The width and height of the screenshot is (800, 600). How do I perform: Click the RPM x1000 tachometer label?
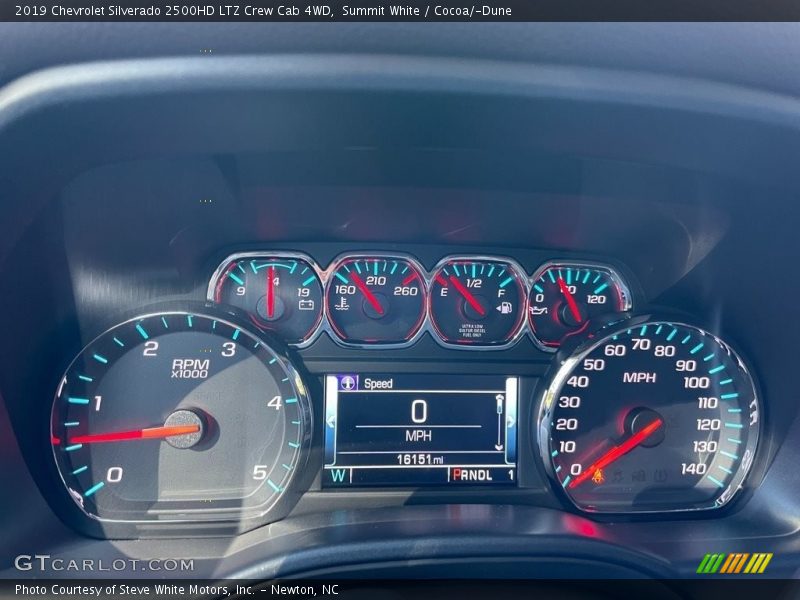click(190, 368)
